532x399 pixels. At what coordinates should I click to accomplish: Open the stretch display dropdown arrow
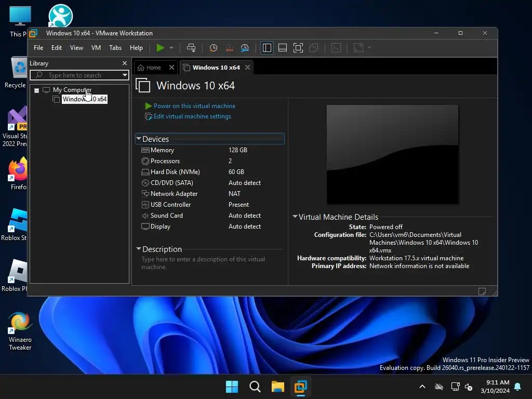pyautogui.click(x=369, y=48)
